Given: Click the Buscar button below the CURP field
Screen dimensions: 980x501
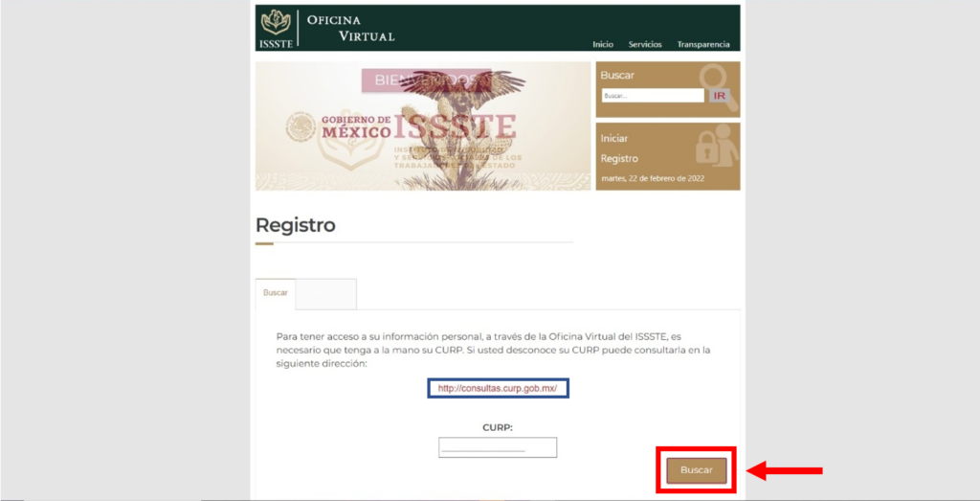Looking at the screenshot, I should pyautogui.click(x=697, y=470).
